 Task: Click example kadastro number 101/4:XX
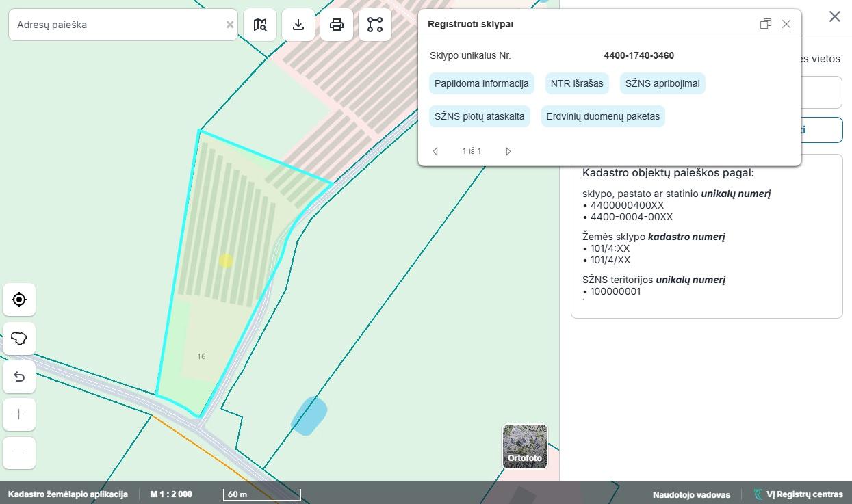pos(610,248)
